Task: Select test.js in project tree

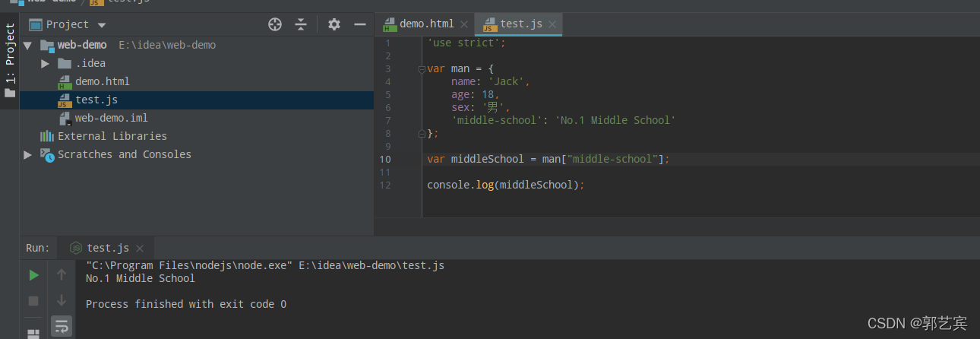Action: point(96,100)
